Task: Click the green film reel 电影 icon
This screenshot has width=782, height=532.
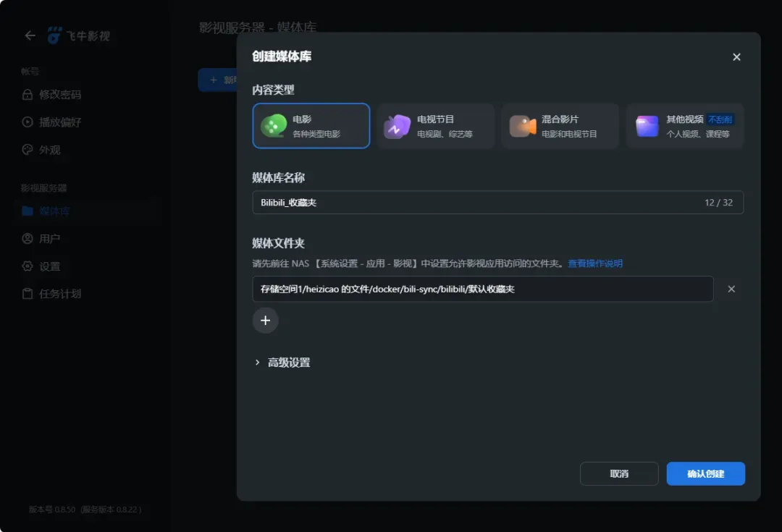Action: coord(274,126)
